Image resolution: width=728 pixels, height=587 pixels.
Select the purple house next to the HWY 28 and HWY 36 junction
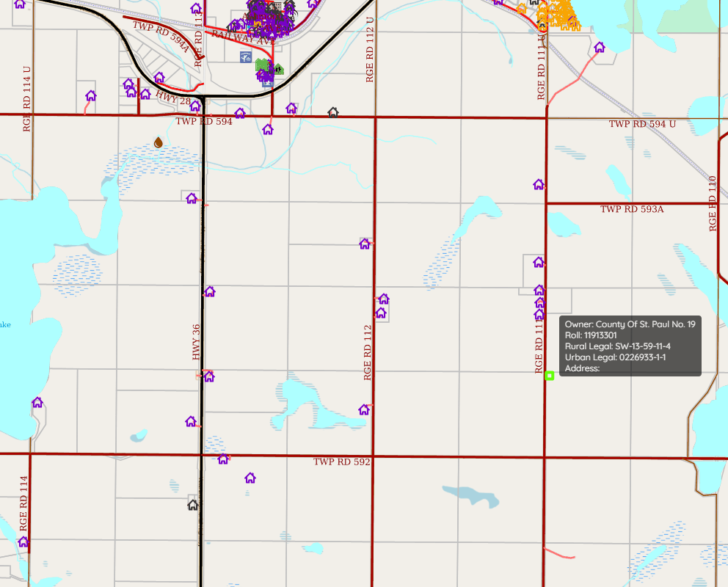[195, 106]
